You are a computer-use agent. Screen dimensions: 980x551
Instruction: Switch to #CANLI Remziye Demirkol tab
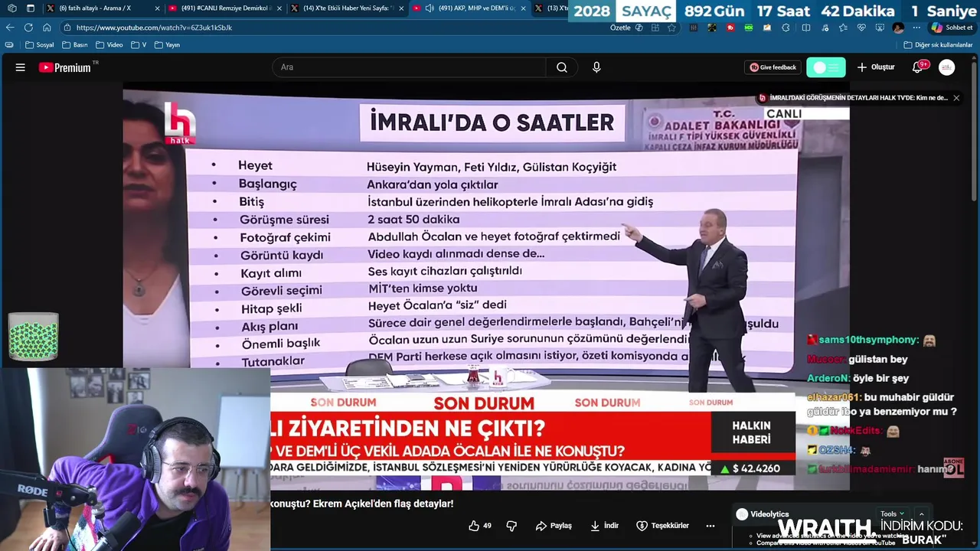click(225, 8)
